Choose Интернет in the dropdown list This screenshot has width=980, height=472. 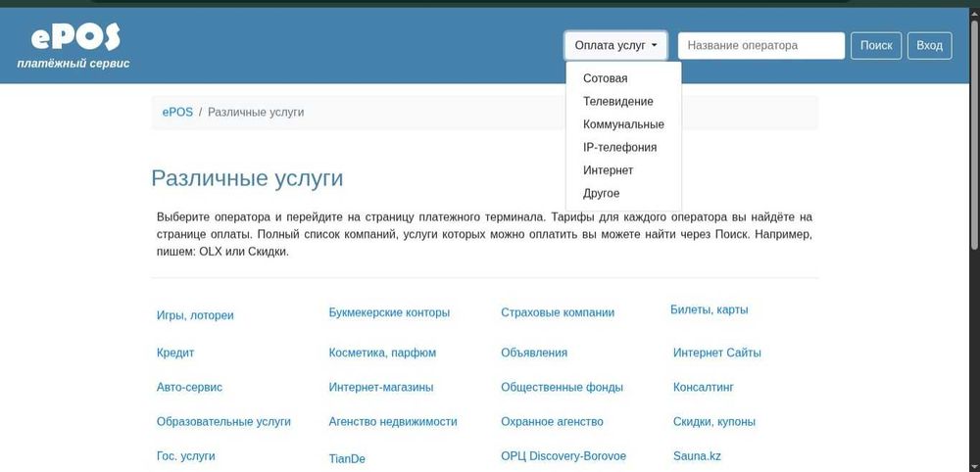tap(608, 170)
